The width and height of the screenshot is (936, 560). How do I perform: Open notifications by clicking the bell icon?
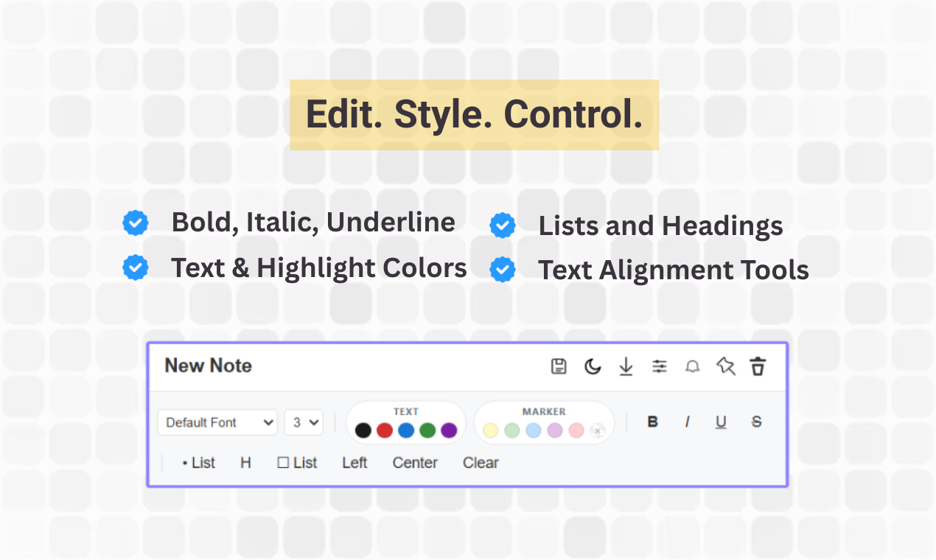pyautogui.click(x=692, y=366)
